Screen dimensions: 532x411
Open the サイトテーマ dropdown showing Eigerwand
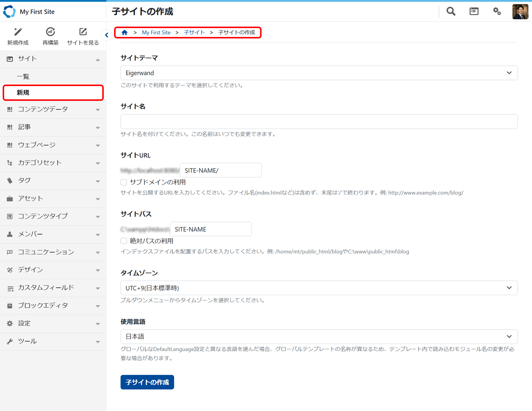[319, 73]
